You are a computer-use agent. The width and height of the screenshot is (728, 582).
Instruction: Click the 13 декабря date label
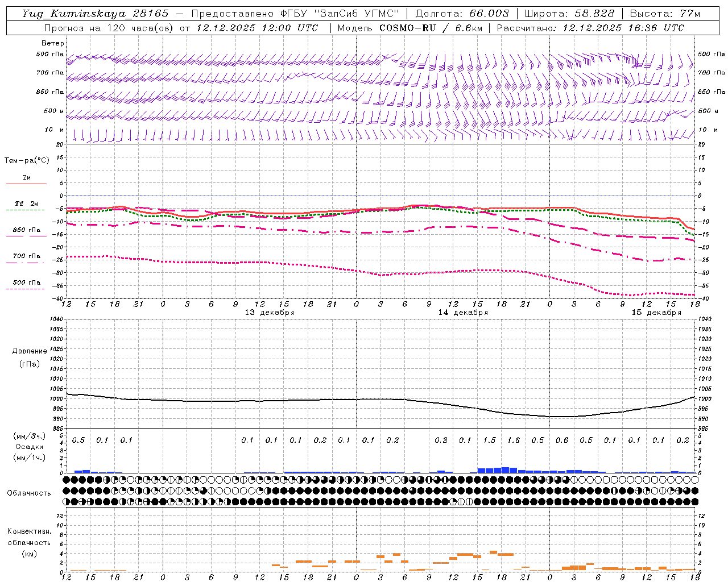[270, 312]
